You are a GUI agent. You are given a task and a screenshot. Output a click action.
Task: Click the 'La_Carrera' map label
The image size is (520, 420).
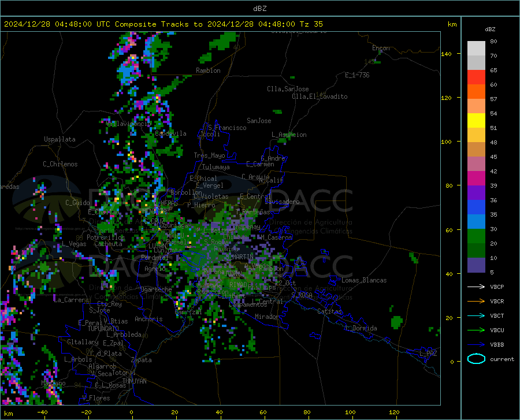71,300
